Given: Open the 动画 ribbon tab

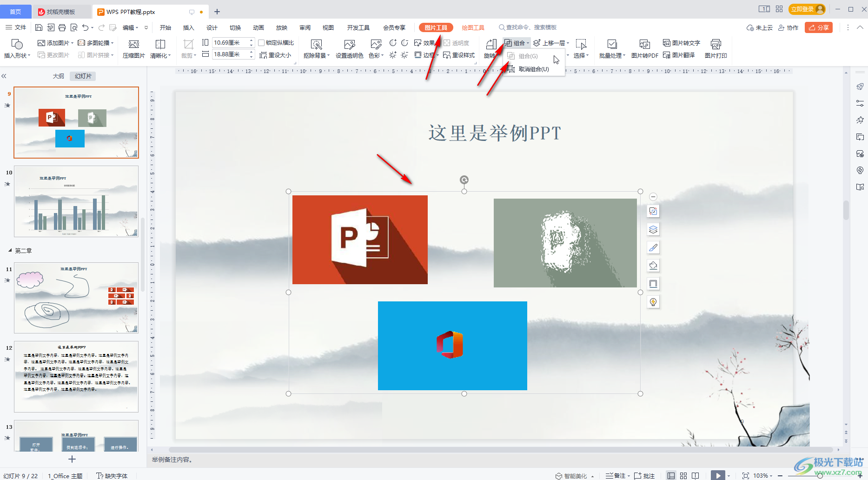Looking at the screenshot, I should 258,27.
